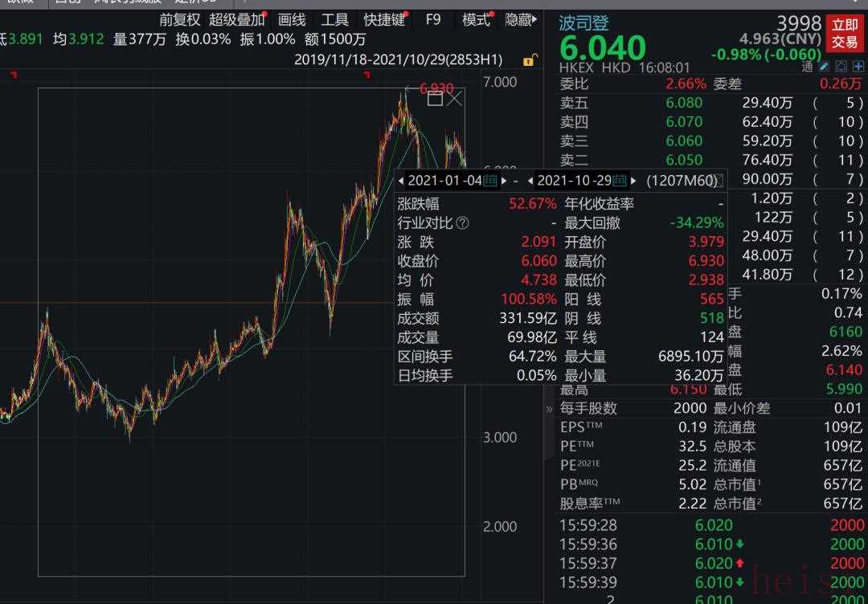The height and width of the screenshot is (604, 868).
Task: Open the 快捷键 shortcuts menu
Action: click(x=385, y=20)
